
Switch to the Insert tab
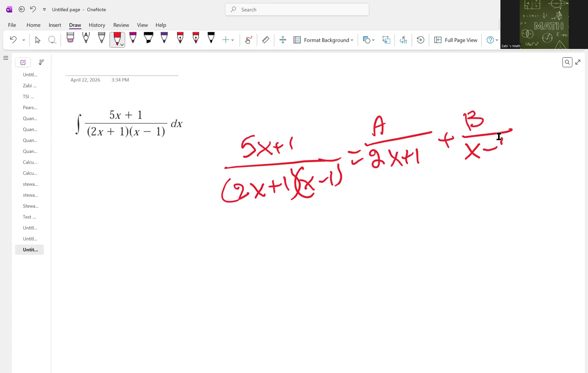coord(55,25)
